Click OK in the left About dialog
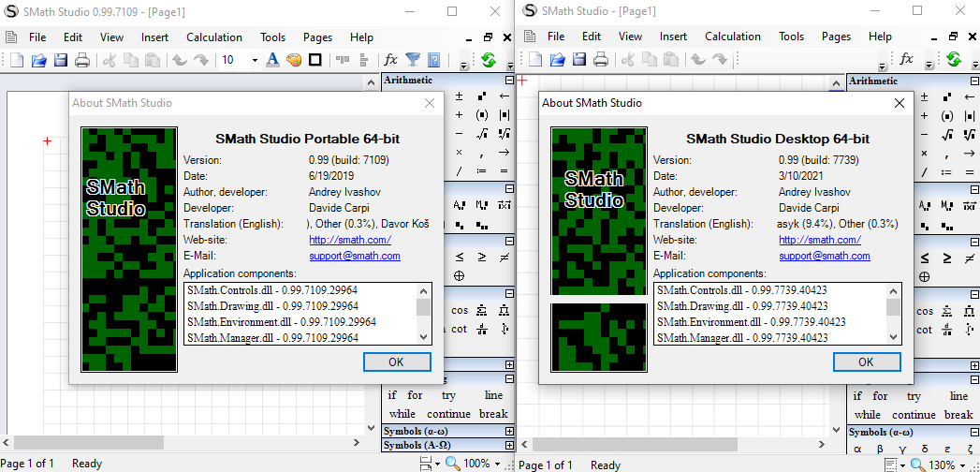 (397, 361)
